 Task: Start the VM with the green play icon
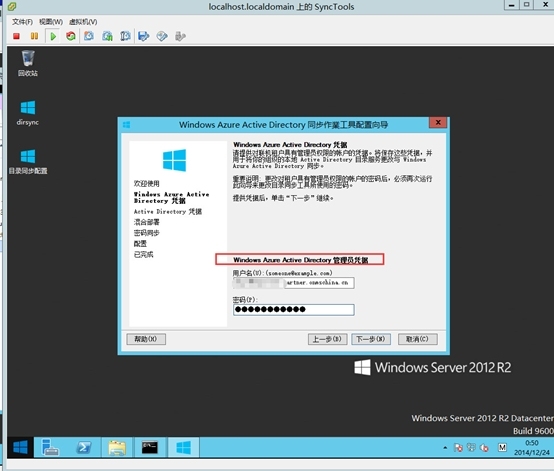pyautogui.click(x=53, y=36)
